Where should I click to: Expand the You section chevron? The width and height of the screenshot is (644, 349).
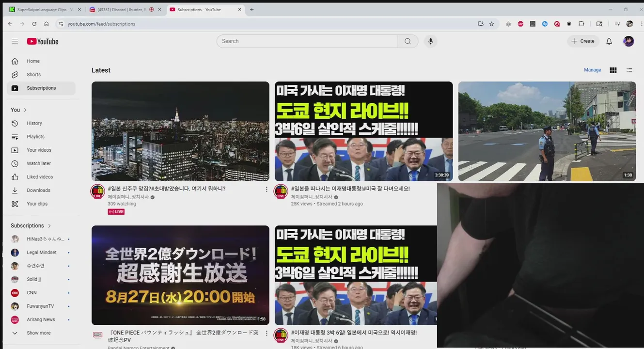[25, 110]
